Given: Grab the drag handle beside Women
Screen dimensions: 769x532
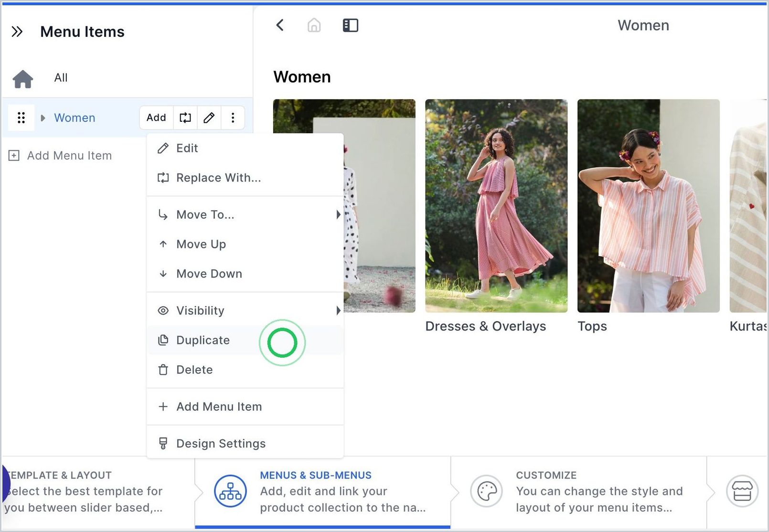Looking at the screenshot, I should (21, 118).
